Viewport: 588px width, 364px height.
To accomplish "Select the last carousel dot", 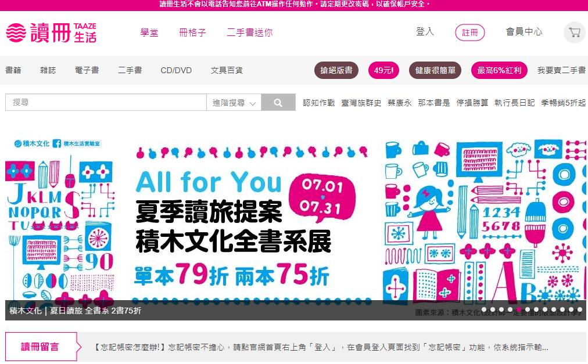I will 580,309.
